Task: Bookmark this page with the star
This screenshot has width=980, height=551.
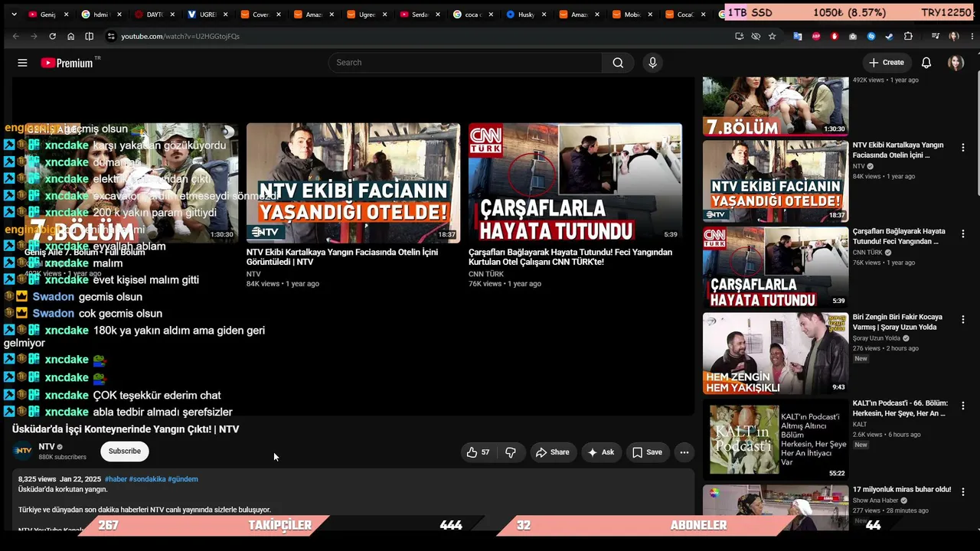Action: 772,36
